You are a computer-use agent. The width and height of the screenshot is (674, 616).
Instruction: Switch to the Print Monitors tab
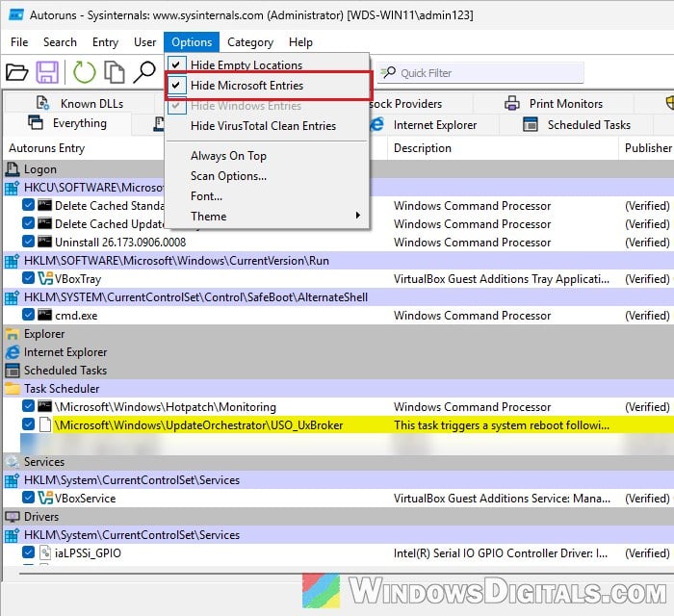[x=554, y=104]
